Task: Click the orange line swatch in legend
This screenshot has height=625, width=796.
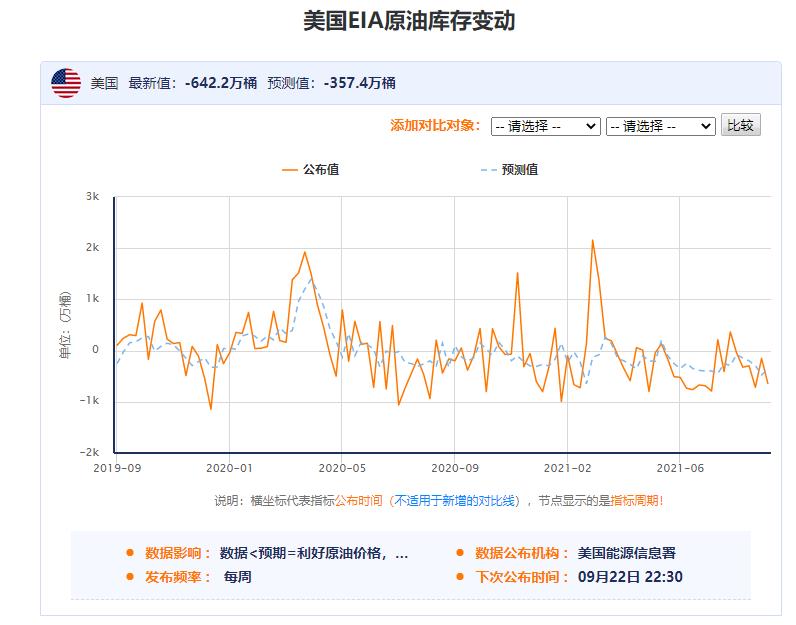Action: [x=290, y=169]
